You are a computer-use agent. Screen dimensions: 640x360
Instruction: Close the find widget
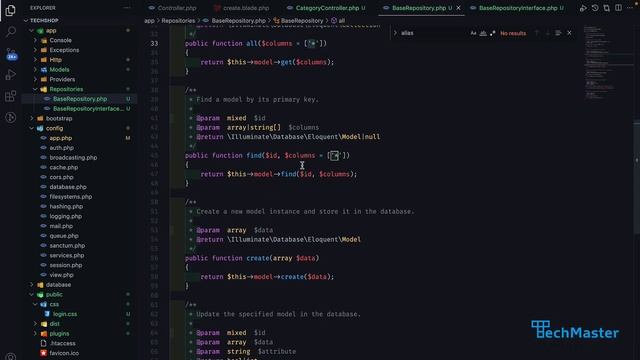[569, 33]
